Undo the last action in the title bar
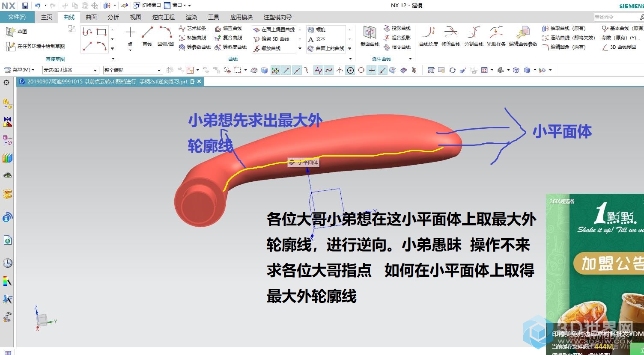The height and width of the screenshot is (355, 644). coord(38,6)
